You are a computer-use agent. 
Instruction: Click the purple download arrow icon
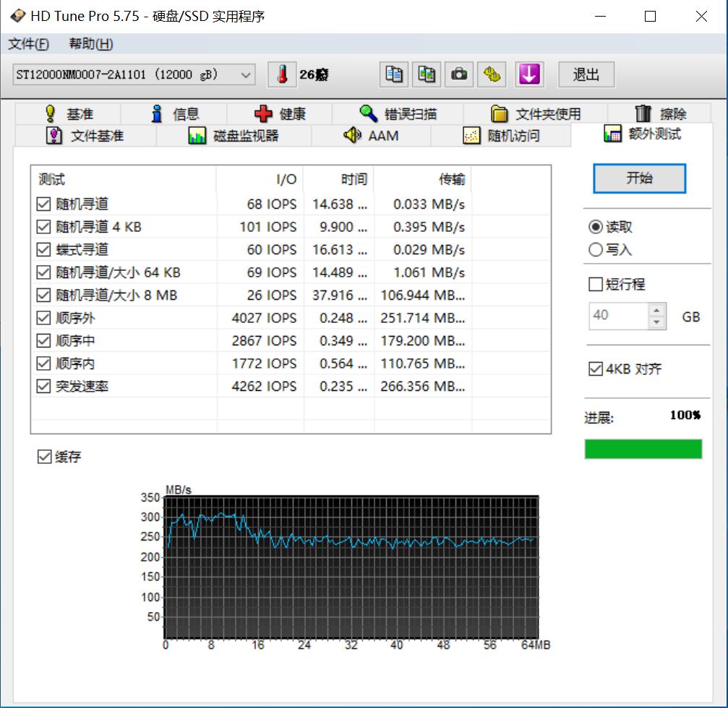point(529,74)
